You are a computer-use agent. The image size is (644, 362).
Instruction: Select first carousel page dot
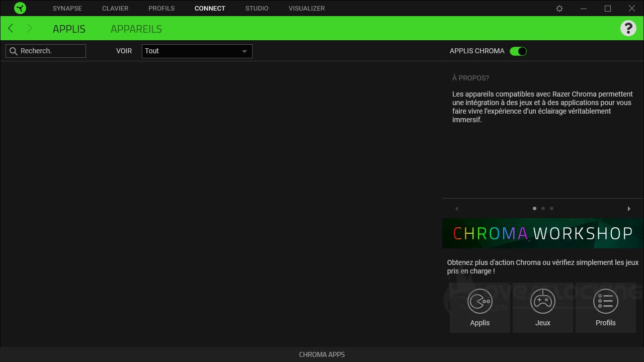point(534,208)
